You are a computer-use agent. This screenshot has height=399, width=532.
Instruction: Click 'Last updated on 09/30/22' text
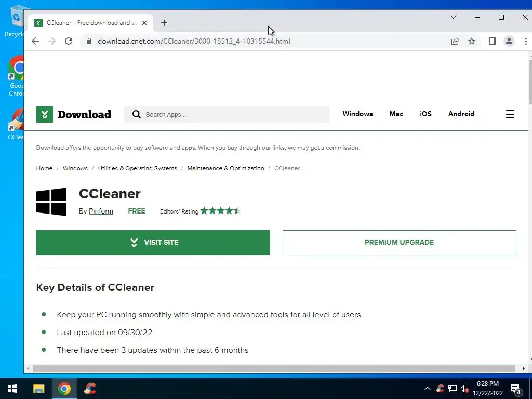coord(104,332)
